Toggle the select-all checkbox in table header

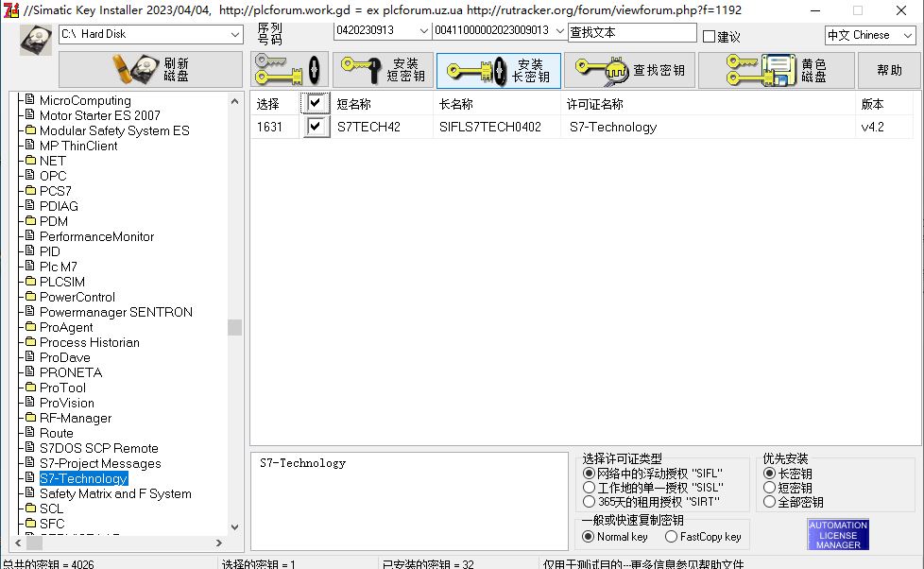[x=316, y=103]
